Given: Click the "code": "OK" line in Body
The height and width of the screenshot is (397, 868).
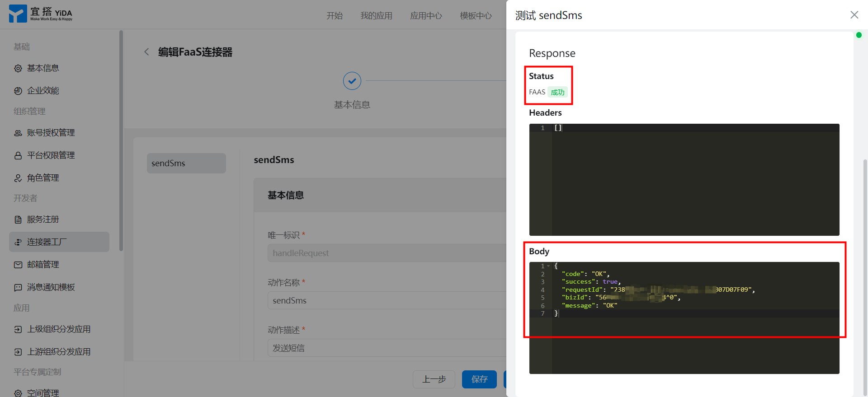Looking at the screenshot, I should 585,274.
